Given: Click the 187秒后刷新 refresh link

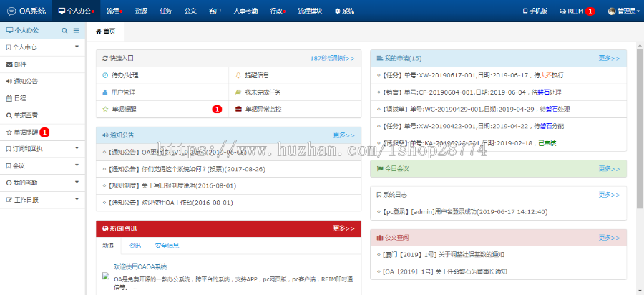Looking at the screenshot, I should coord(332,58).
